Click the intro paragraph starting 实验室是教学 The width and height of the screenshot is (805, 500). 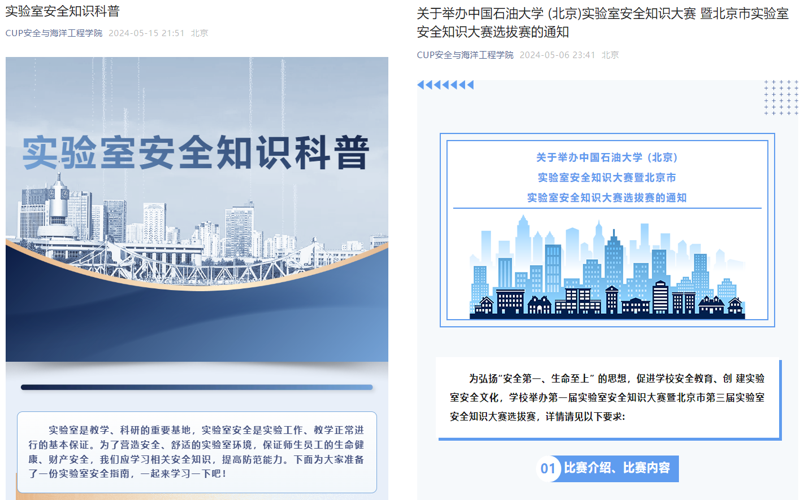pyautogui.click(x=196, y=450)
